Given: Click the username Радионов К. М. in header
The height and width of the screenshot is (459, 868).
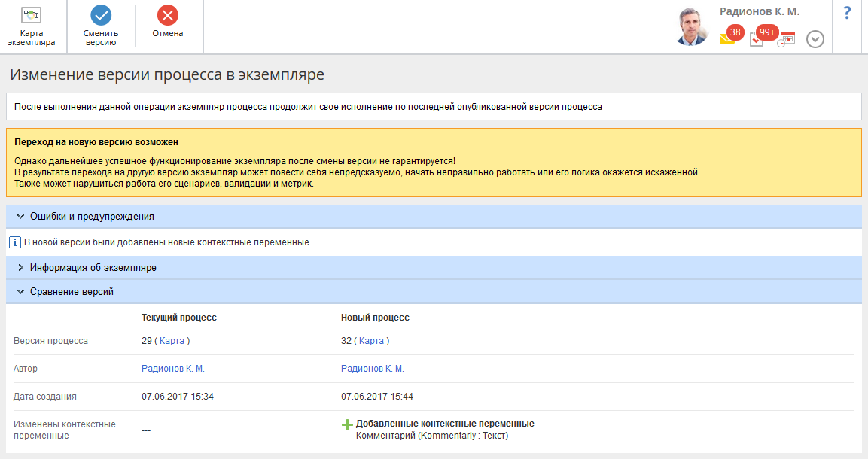Looking at the screenshot, I should [x=759, y=11].
